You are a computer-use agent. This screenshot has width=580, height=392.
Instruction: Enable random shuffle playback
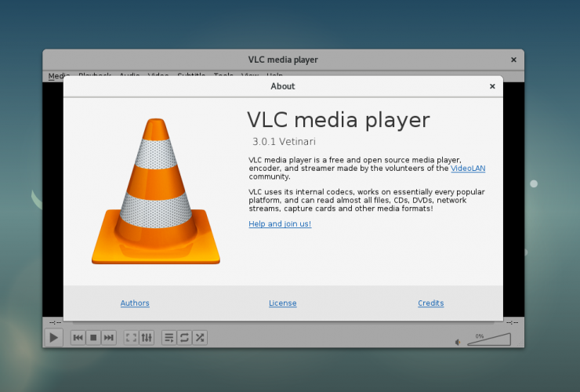(200, 338)
